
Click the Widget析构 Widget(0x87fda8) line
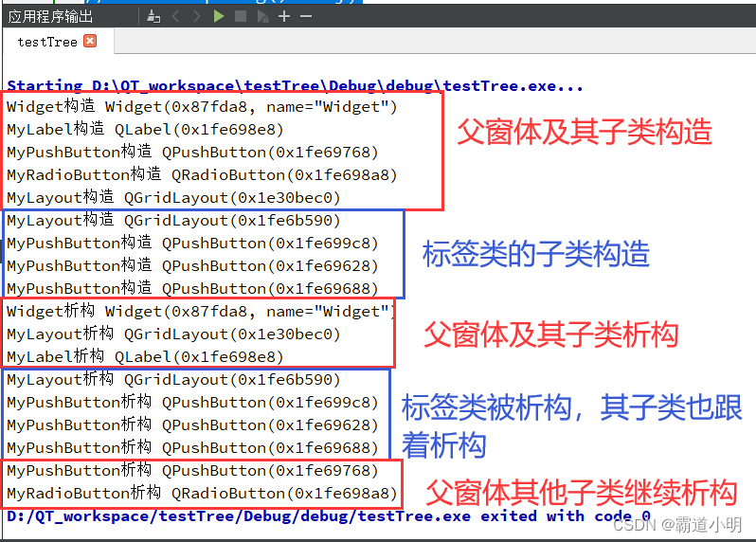click(x=201, y=311)
